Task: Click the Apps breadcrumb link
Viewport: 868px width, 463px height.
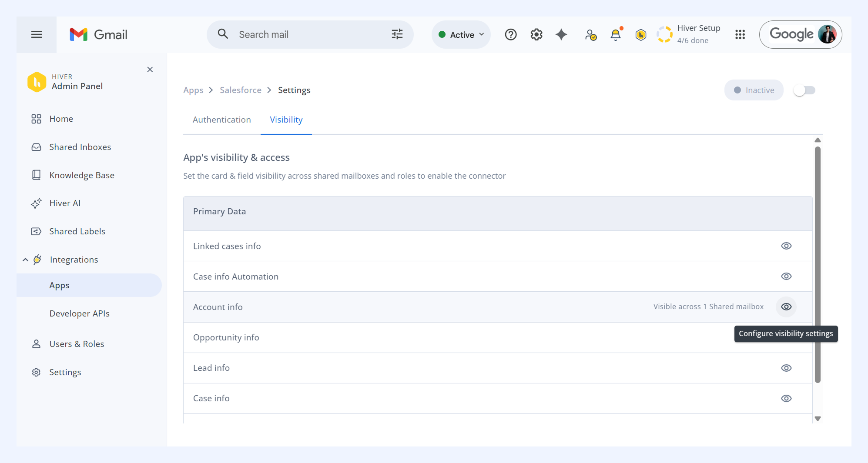Action: coord(193,90)
